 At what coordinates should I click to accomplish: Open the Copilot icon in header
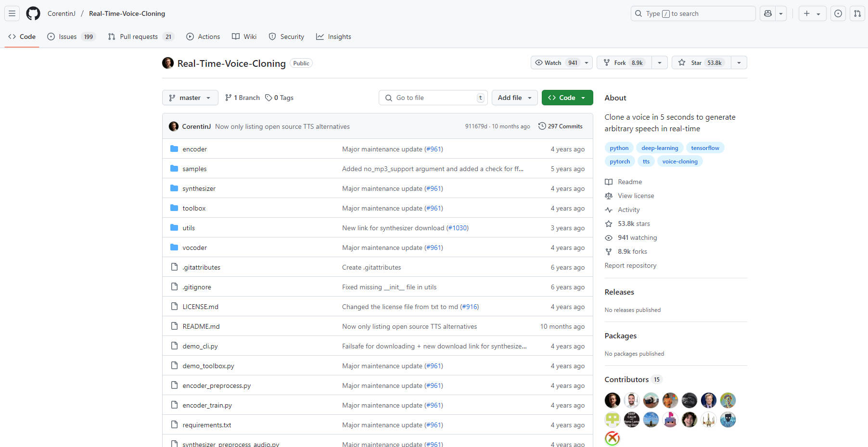coord(768,13)
